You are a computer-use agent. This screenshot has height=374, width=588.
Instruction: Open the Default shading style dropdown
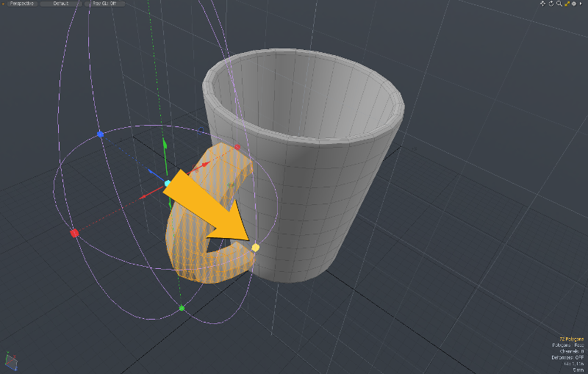click(61, 4)
